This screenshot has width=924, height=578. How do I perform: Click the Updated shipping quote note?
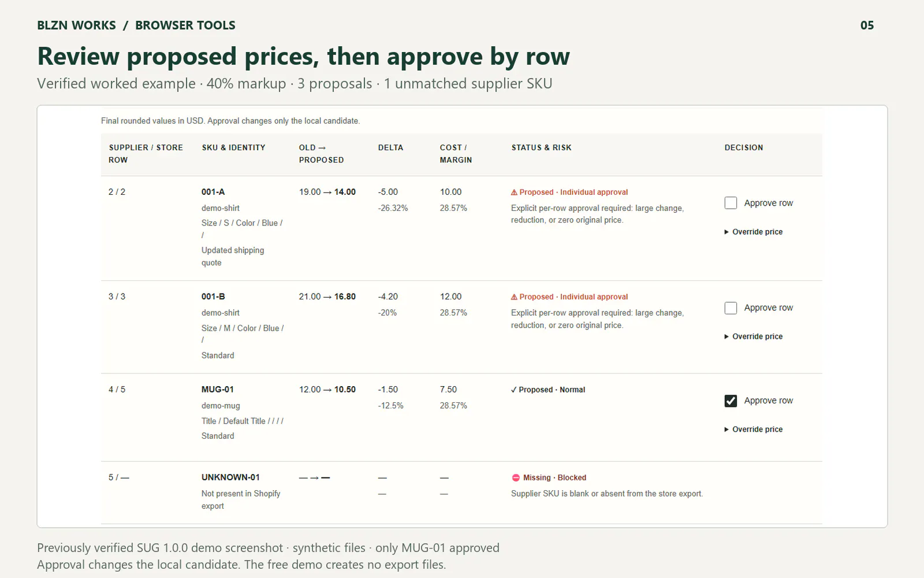click(233, 257)
